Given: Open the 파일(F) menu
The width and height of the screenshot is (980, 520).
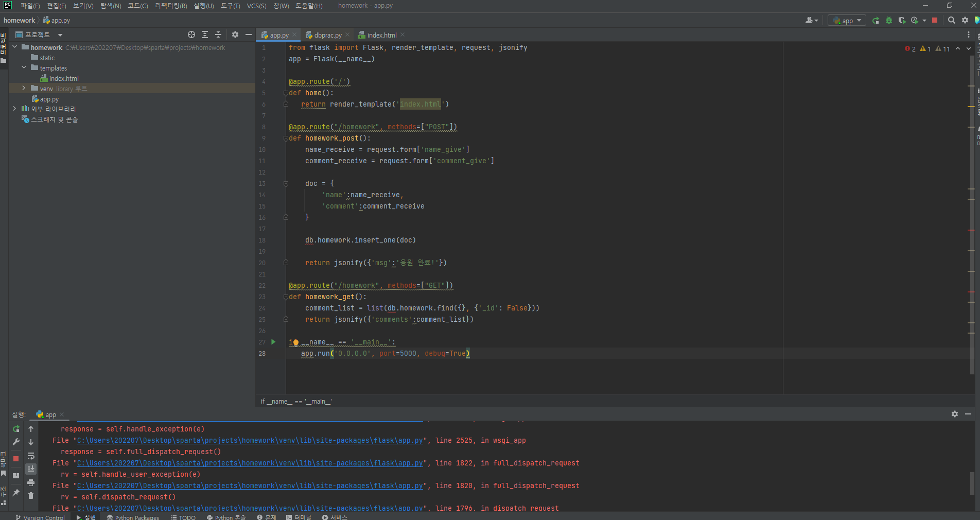Looking at the screenshot, I should (x=30, y=6).
